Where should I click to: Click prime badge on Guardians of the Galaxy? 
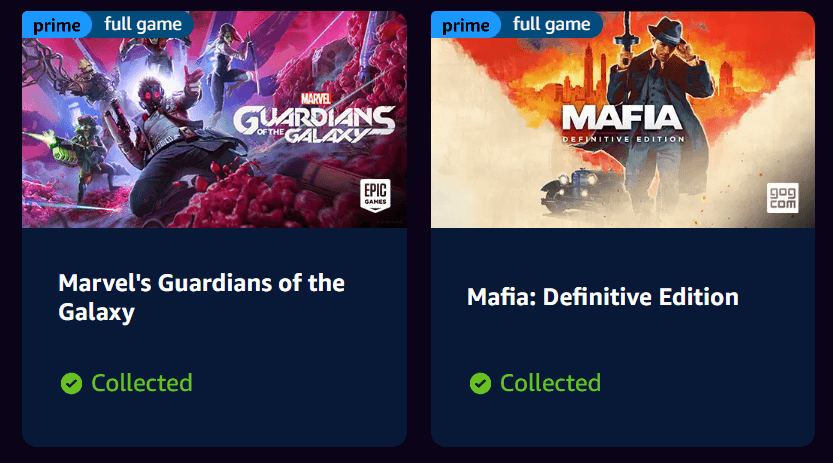coord(56,24)
